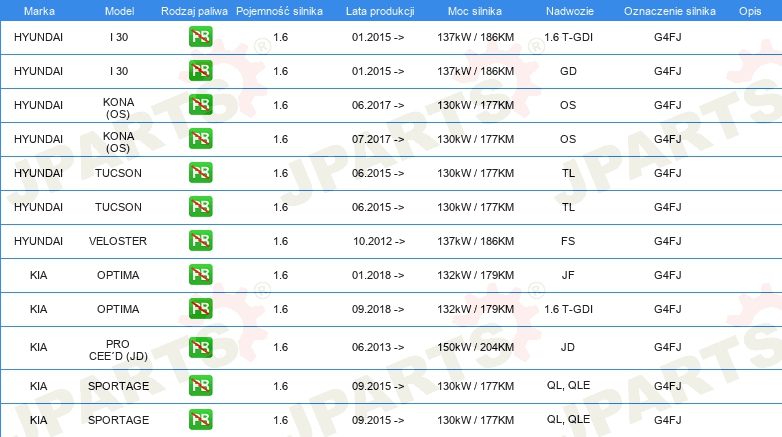The height and width of the screenshot is (437, 782).
Task: Click the 10.2012 -> production date cell
Action: pos(379,241)
